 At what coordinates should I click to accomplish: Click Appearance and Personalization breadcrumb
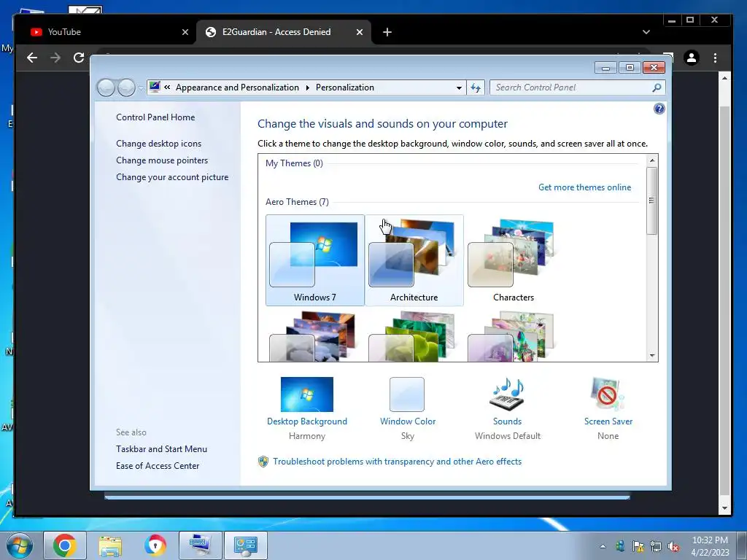pos(237,87)
